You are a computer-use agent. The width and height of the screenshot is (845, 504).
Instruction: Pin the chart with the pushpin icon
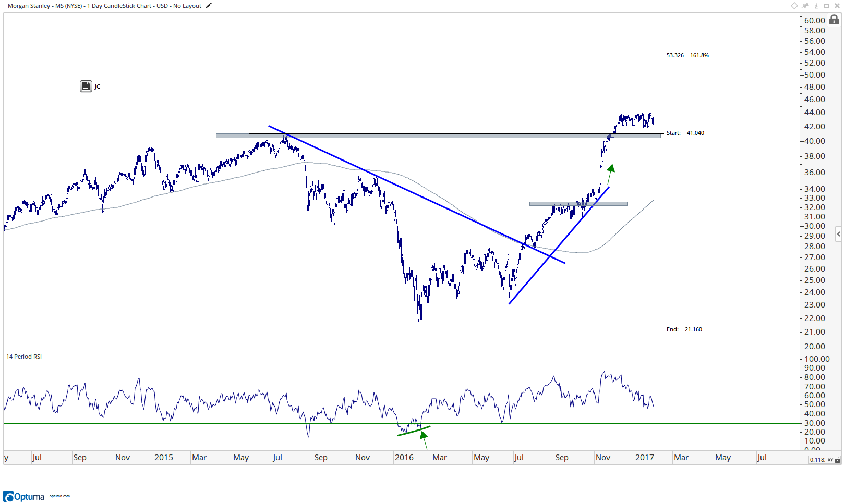pos(805,6)
